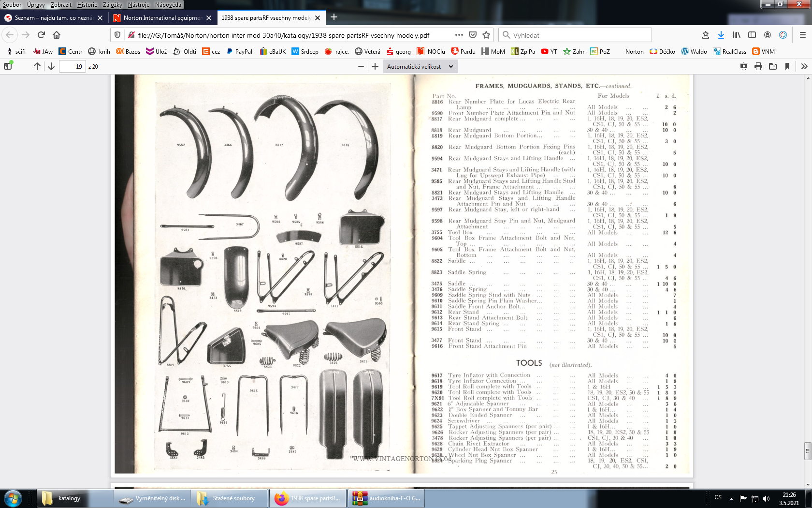Screen dimensions: 812x508
Task: Open the Úpravy menu
Action: point(36,5)
